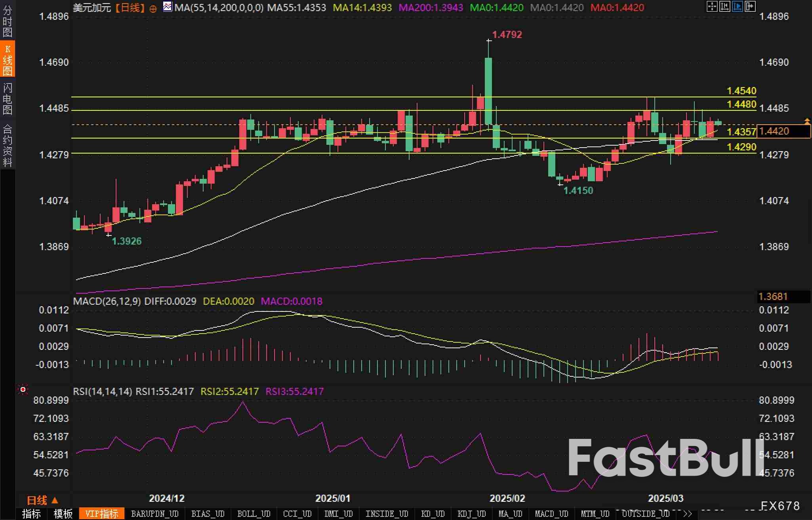Open the 模板 templates tab
This screenshot has height=520, width=812.
[x=63, y=514]
